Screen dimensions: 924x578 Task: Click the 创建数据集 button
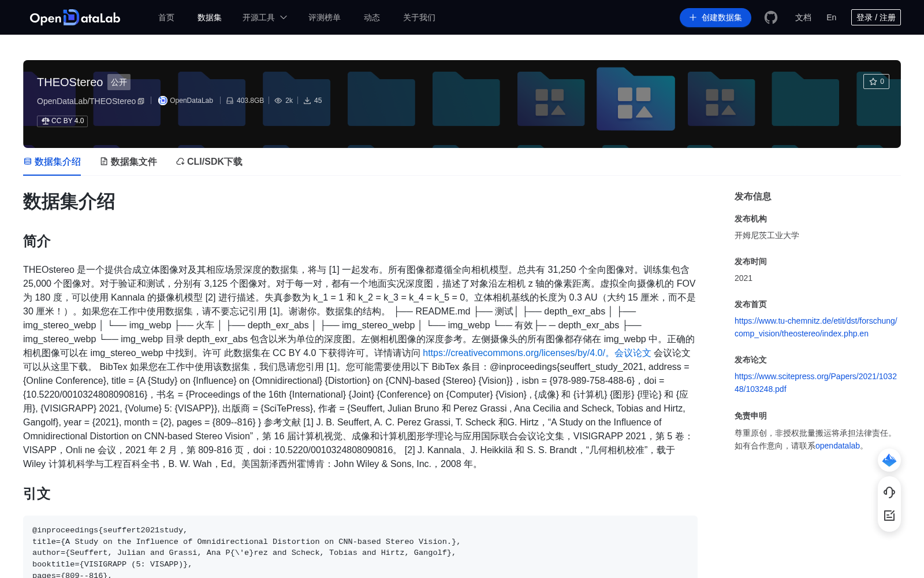[716, 17]
